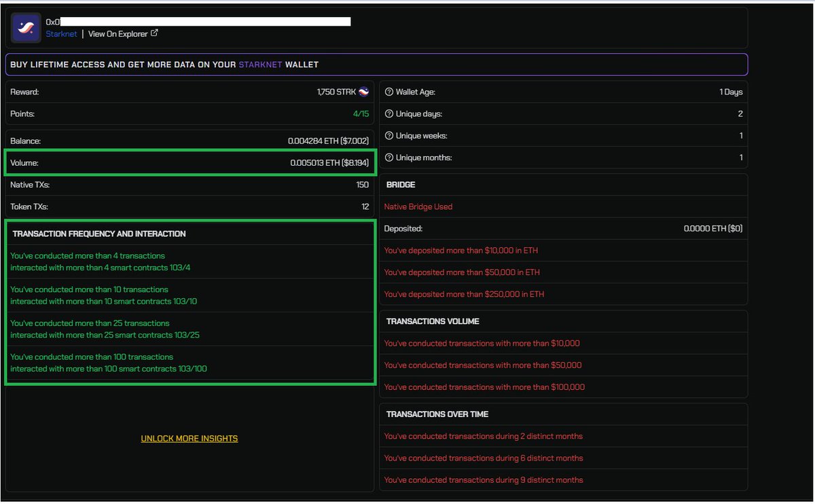Click the 103/4 smart contracts line
The width and height of the screenshot is (815, 504).
(x=101, y=268)
